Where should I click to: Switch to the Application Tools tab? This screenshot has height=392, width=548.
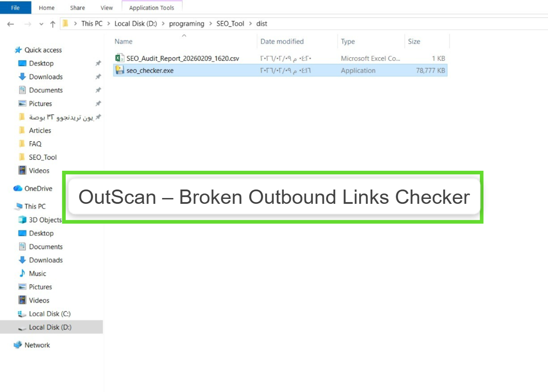[152, 8]
